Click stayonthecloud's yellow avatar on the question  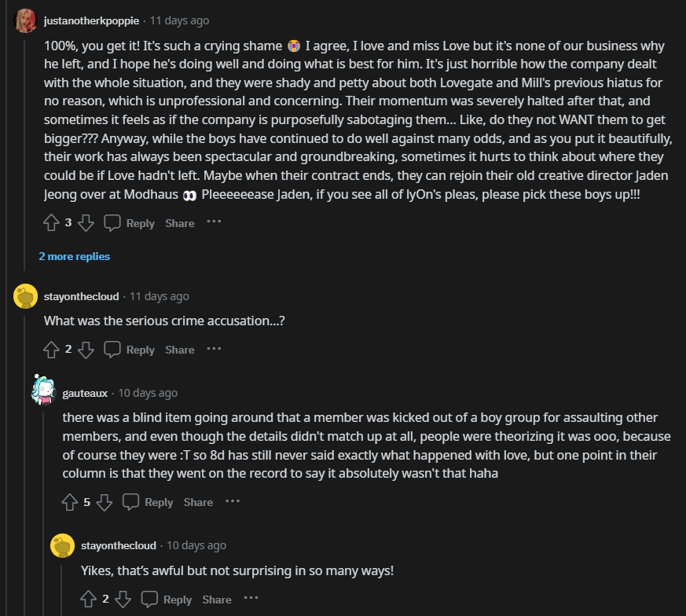tap(26, 296)
